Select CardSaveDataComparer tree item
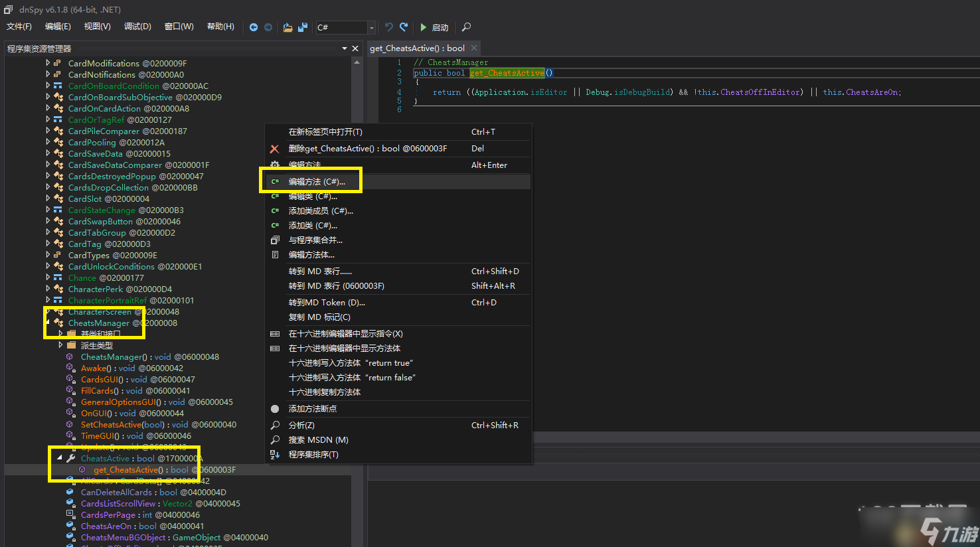Screen dimensions: 980x547 coord(139,165)
